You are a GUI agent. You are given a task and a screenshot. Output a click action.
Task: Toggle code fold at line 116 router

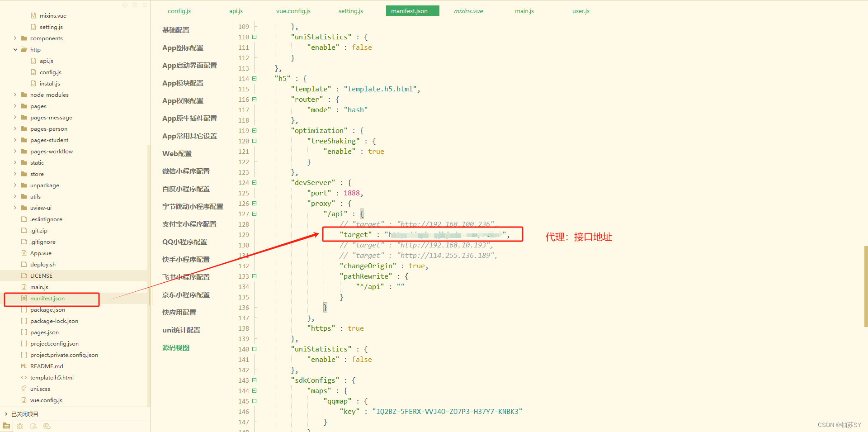[255, 100]
